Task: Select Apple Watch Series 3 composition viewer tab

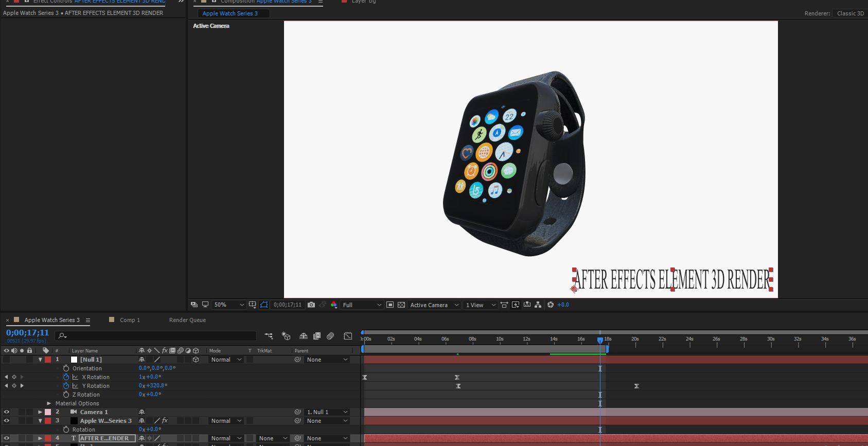Action: tap(230, 13)
